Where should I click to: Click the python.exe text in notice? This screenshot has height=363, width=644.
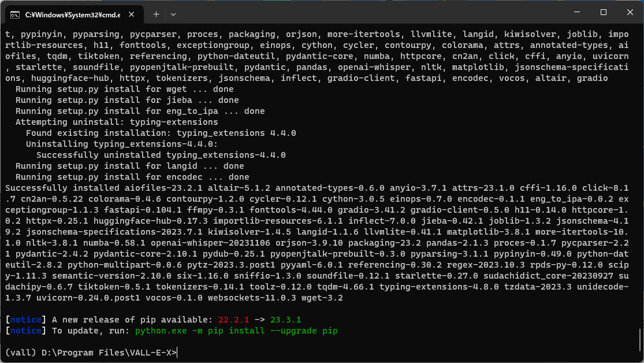[161, 330]
